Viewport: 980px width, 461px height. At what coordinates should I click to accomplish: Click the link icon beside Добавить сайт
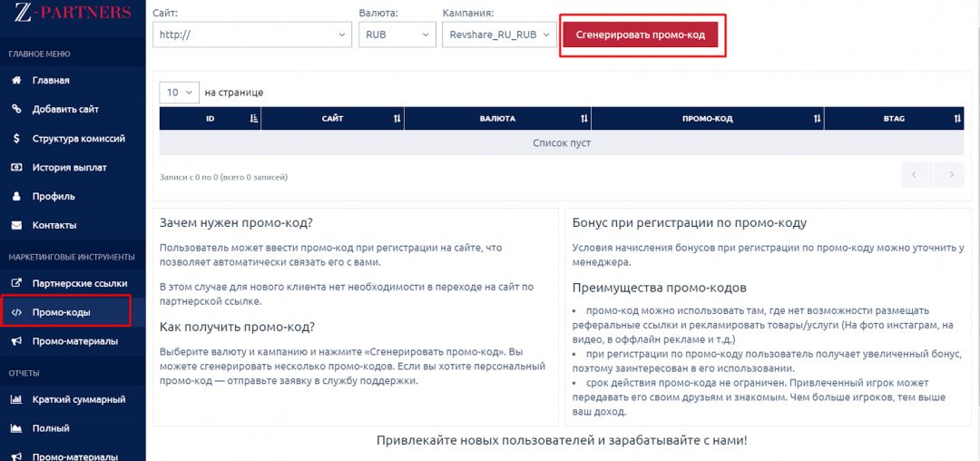(17, 109)
